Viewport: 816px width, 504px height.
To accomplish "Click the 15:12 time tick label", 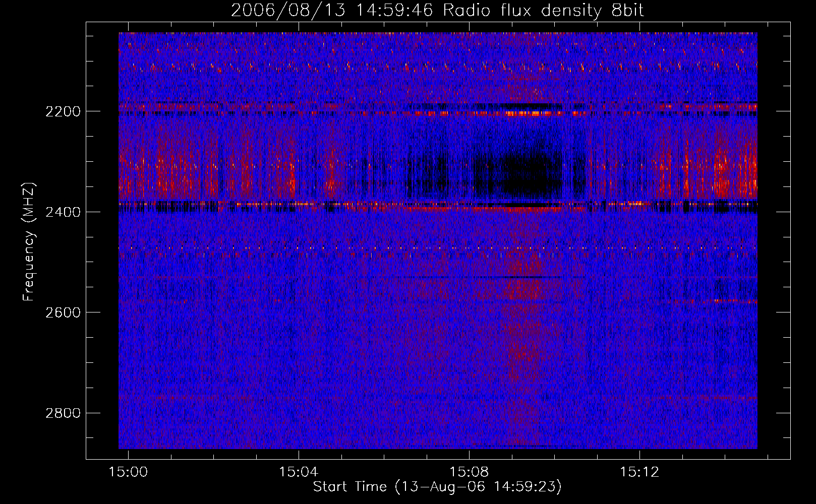I will click(639, 472).
